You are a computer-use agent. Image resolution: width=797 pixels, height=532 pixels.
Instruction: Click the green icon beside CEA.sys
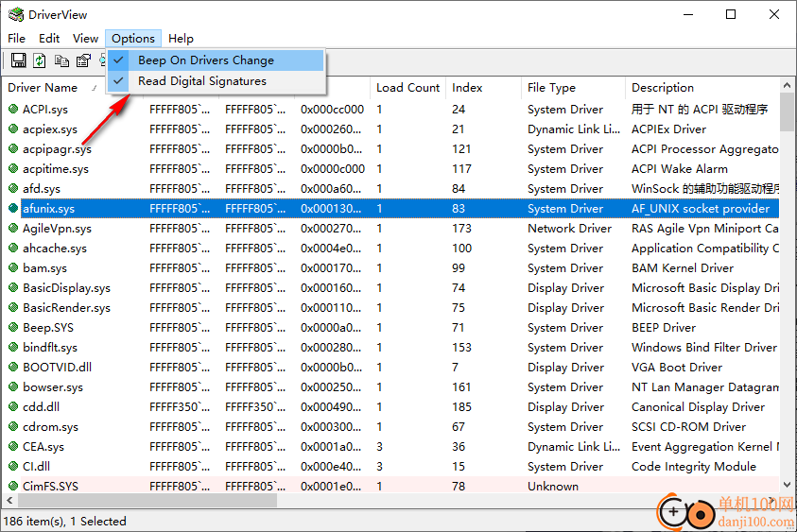point(14,446)
